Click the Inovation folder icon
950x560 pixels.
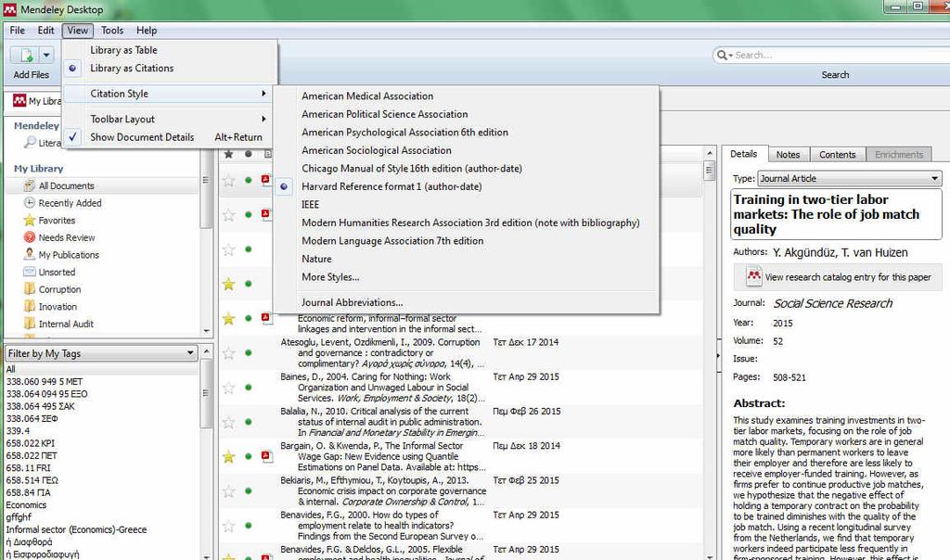pos(29,306)
